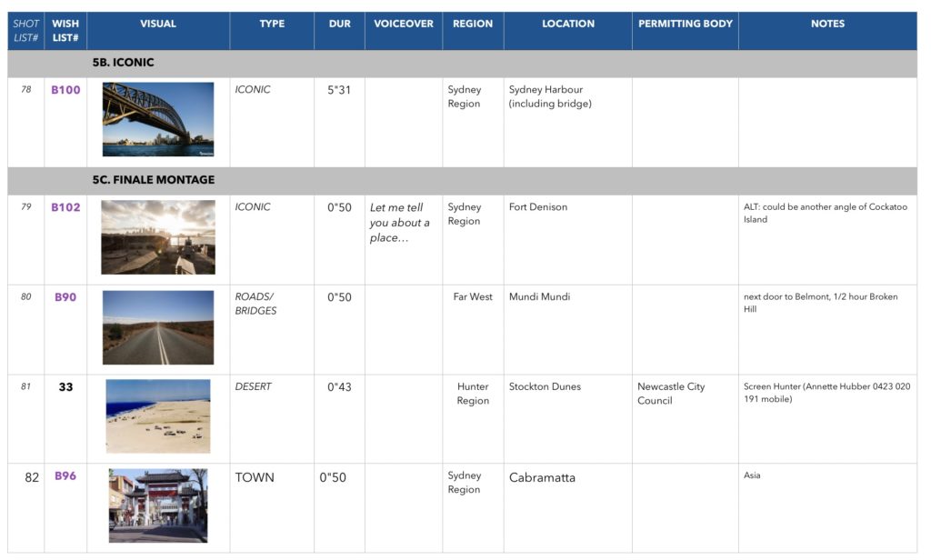931x560 pixels.
Task: Click wish list number B102
Action: 65,207
